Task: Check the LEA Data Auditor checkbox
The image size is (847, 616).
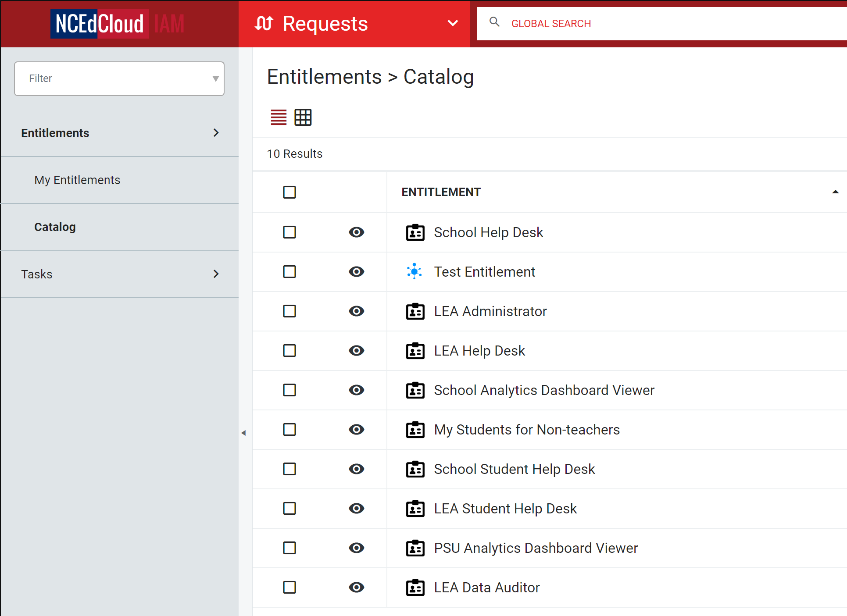Action: 289,588
